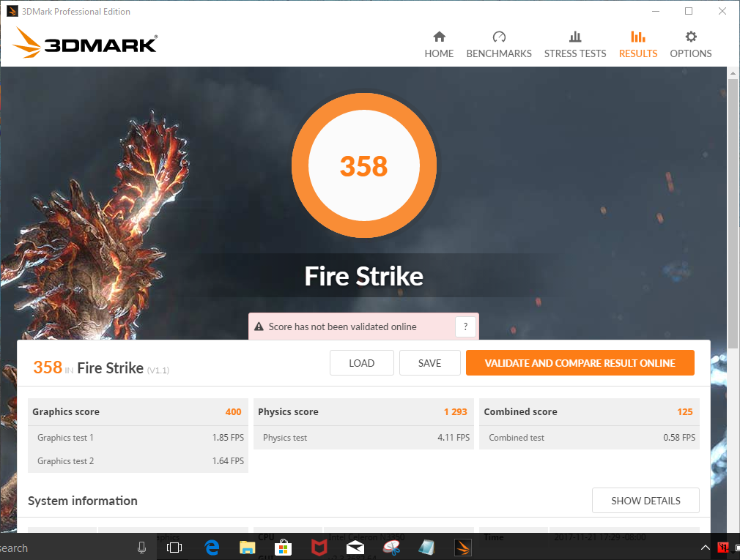Viewport: 740px width, 560px height.
Task: Validate and compare result online
Action: click(x=580, y=363)
